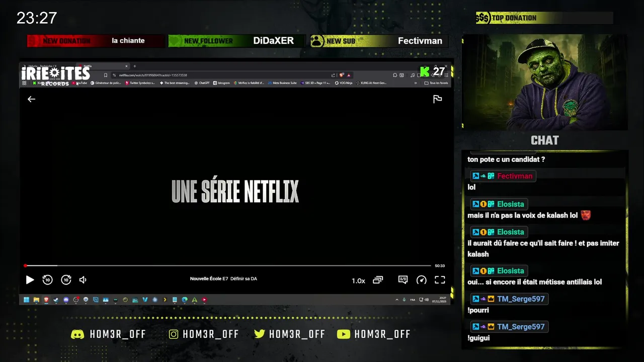This screenshot has width=644, height=362.
Task: Mute the Netflix player volume
Action: pos(83,280)
